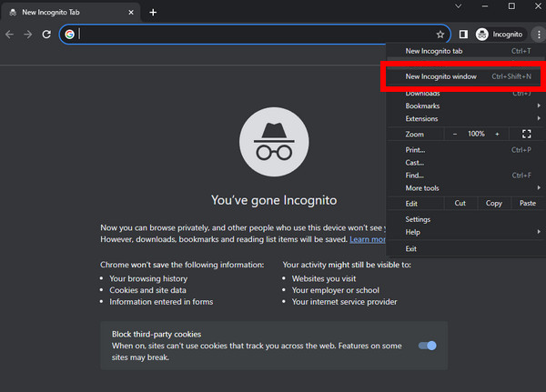
Task: Click the 'You've gone Incognito' heading
Action: [x=274, y=200]
